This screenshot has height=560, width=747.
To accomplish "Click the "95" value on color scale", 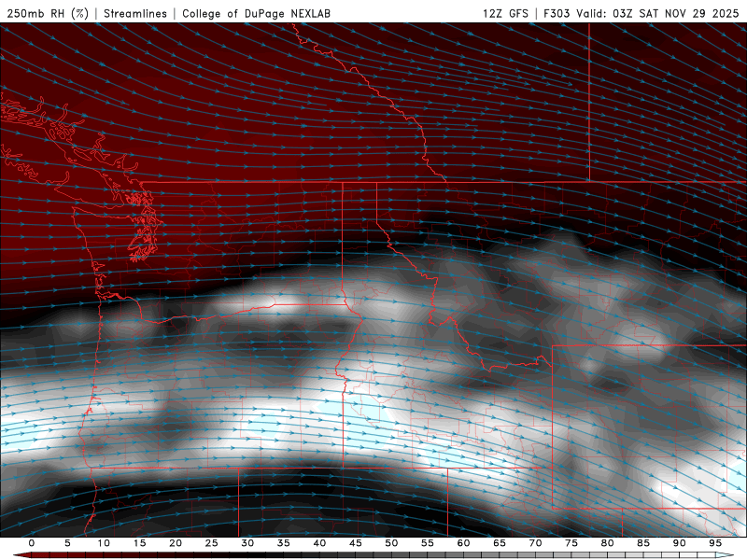I will tap(715, 543).
